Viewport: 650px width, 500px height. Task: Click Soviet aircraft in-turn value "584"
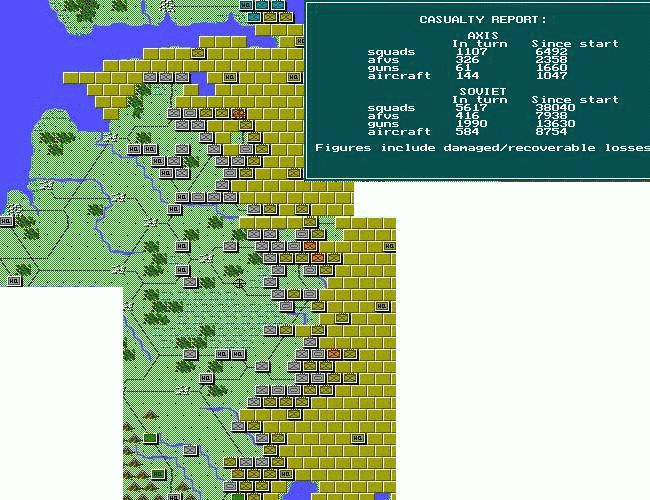467,131
